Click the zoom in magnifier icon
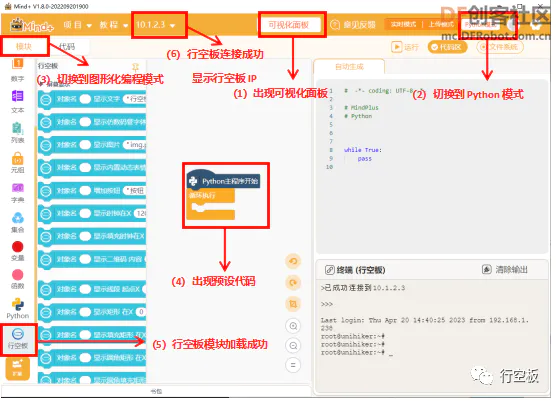Viewport: 556px width, 401px height. coord(293,326)
